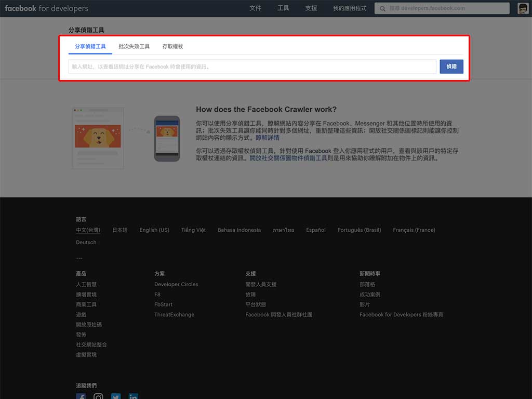The width and height of the screenshot is (532, 399).
Task: Open Facebook for Developers 粉絲專頁 link
Action: pyautogui.click(x=401, y=314)
